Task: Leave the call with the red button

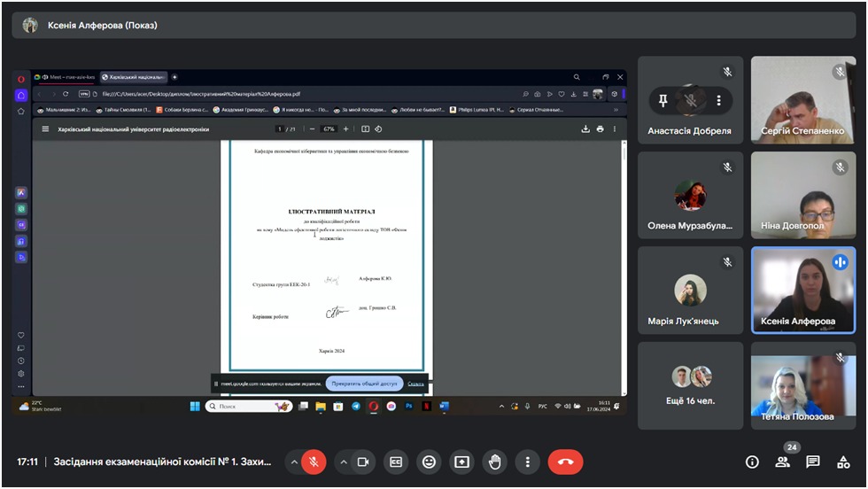Action: pos(565,462)
